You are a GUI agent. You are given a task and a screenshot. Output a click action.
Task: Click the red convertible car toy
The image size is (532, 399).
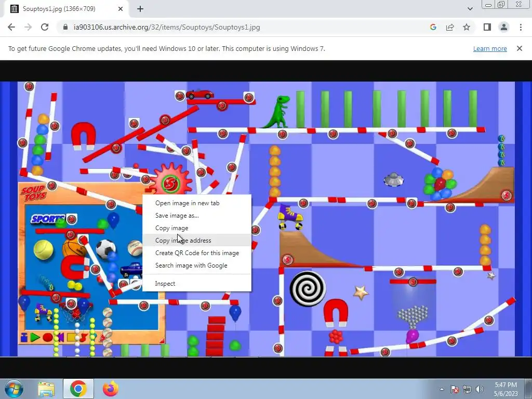click(200, 94)
